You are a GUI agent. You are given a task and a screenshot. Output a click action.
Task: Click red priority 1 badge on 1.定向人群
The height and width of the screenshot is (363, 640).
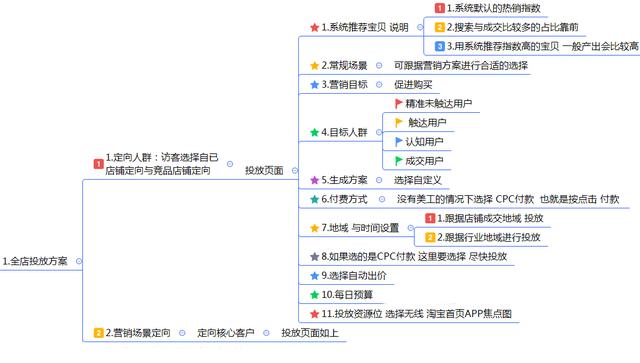point(98,164)
